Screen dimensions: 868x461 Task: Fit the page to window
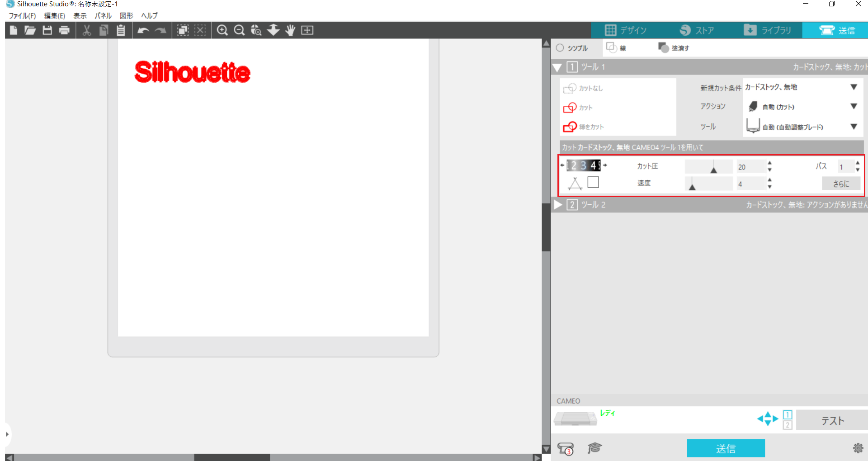[x=307, y=30]
